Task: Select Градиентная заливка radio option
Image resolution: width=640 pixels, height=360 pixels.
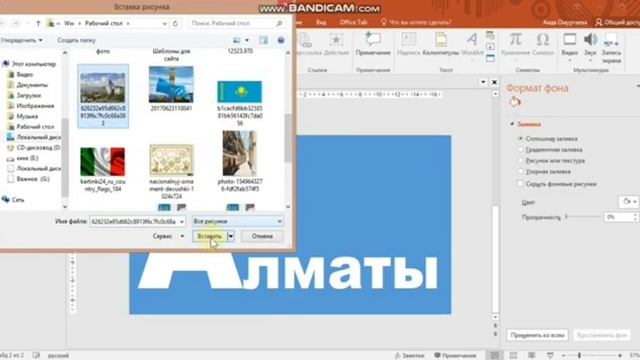Action: pos(520,150)
